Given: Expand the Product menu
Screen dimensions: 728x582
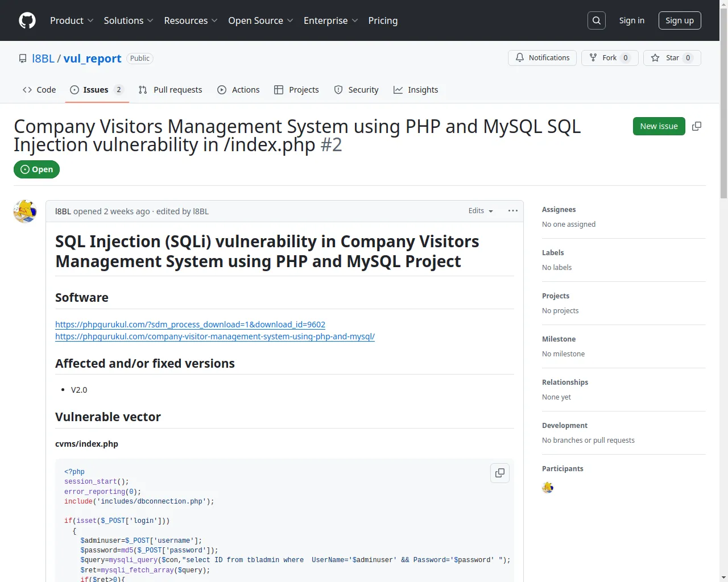Looking at the screenshot, I should click(72, 20).
